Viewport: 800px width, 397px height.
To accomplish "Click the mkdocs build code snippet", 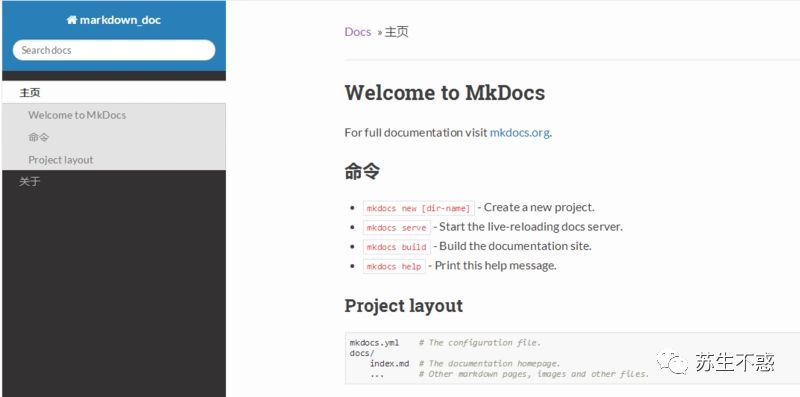I will [x=396, y=247].
